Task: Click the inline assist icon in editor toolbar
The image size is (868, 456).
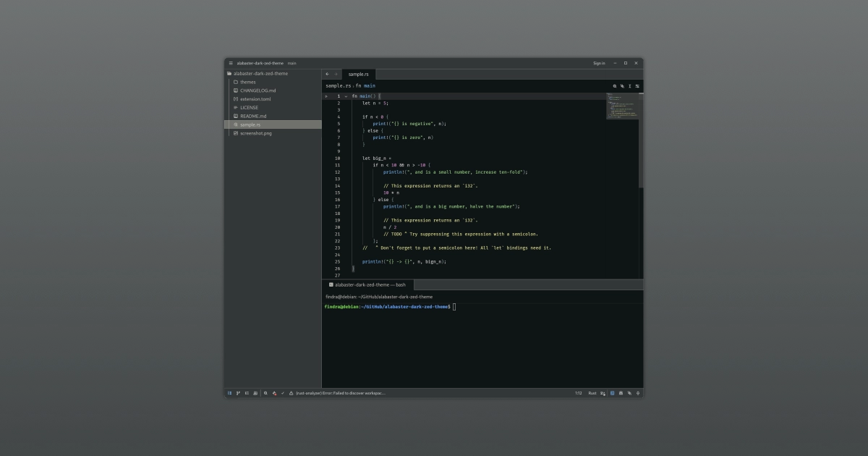Action: (x=621, y=85)
